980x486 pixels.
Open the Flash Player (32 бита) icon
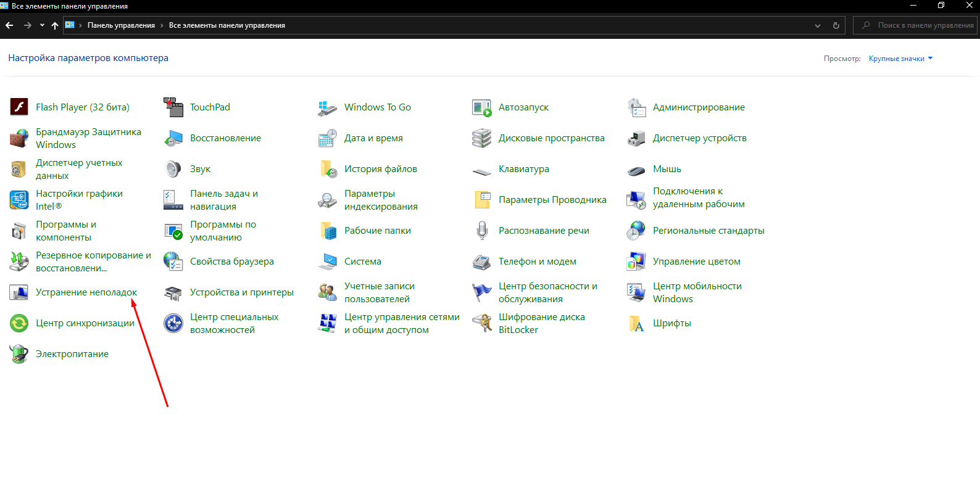tap(19, 107)
